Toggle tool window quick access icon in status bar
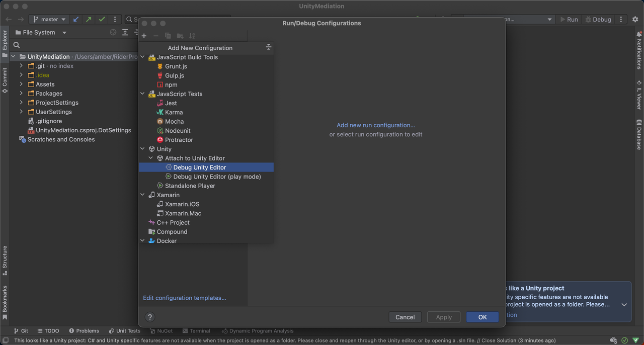 (x=5, y=340)
